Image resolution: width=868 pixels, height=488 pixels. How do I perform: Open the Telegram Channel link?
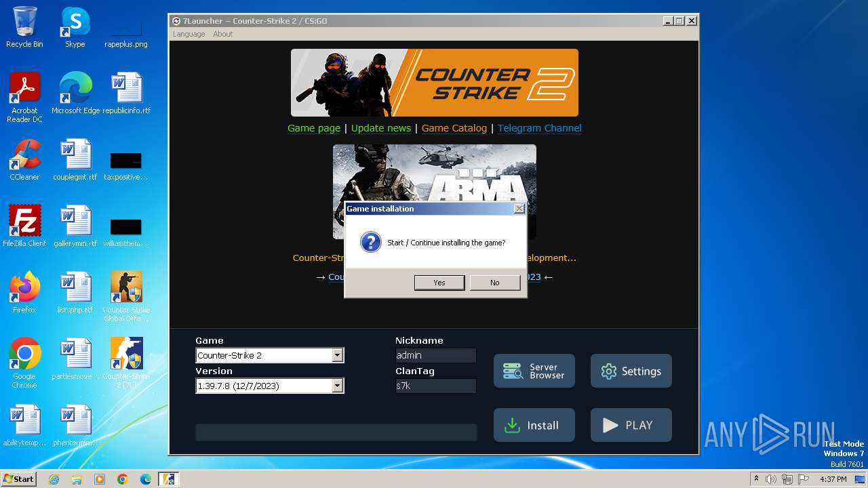point(540,128)
